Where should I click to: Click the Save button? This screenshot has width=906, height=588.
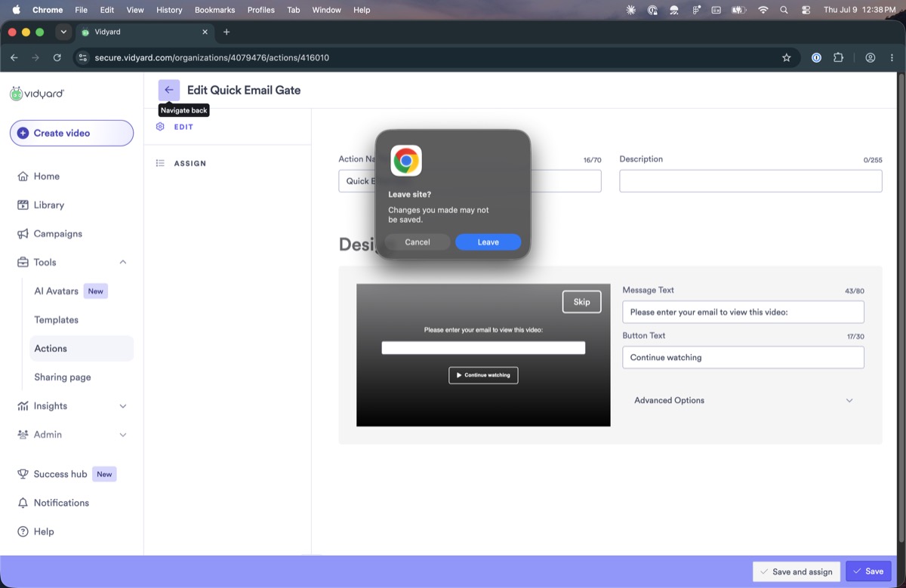click(868, 571)
